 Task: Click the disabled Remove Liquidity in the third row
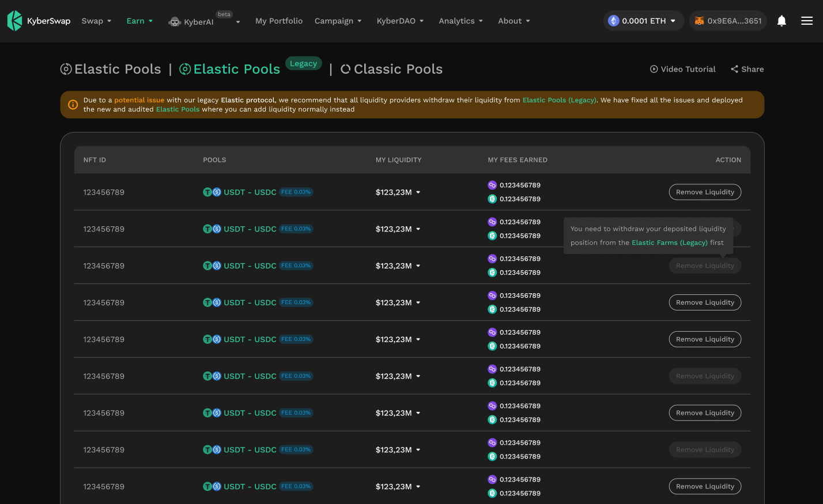(705, 266)
